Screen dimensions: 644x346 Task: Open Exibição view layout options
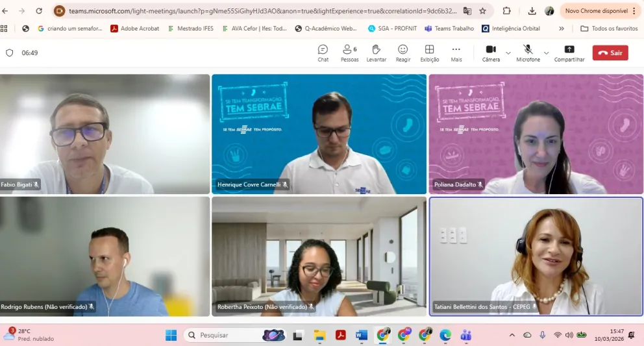(429, 53)
